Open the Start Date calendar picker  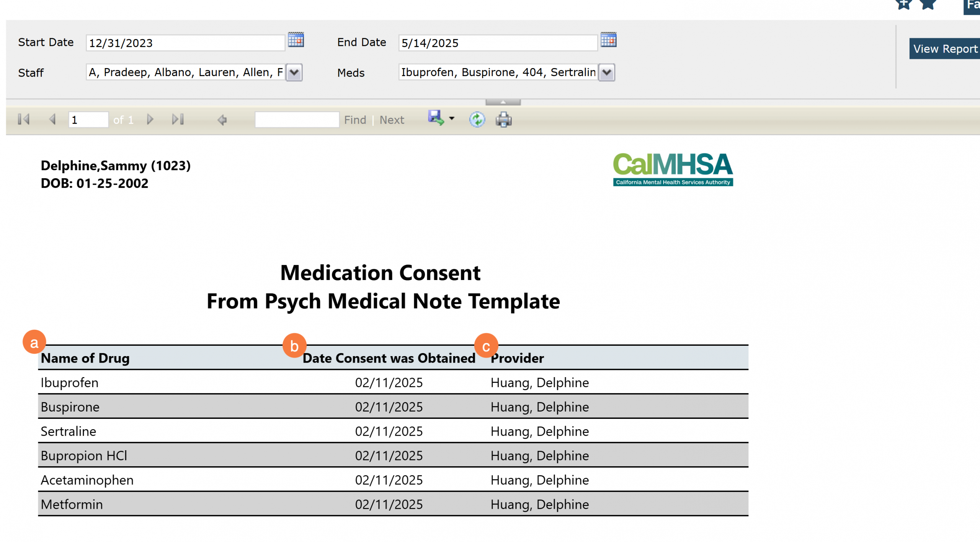[x=296, y=40]
